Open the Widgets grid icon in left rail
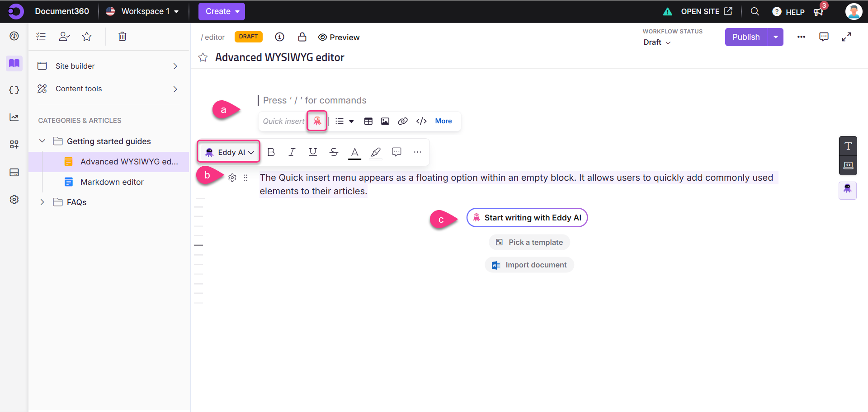 pos(14,145)
